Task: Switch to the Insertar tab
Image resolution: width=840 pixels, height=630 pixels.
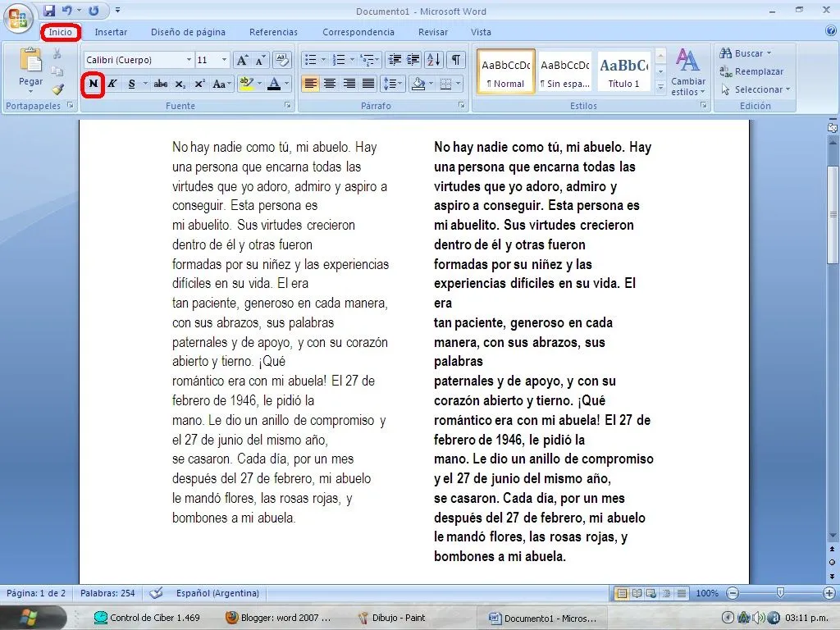Action: (x=111, y=32)
